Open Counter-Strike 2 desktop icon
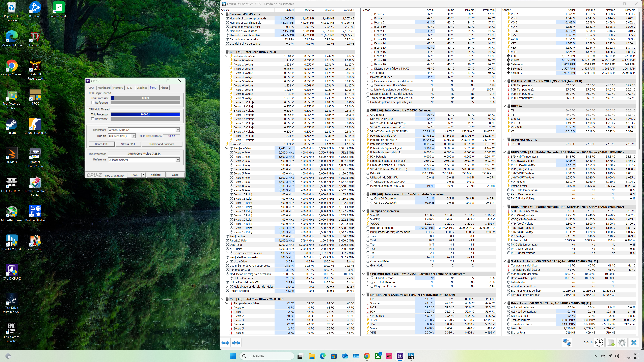The height and width of the screenshot is (362, 644). 35,126
